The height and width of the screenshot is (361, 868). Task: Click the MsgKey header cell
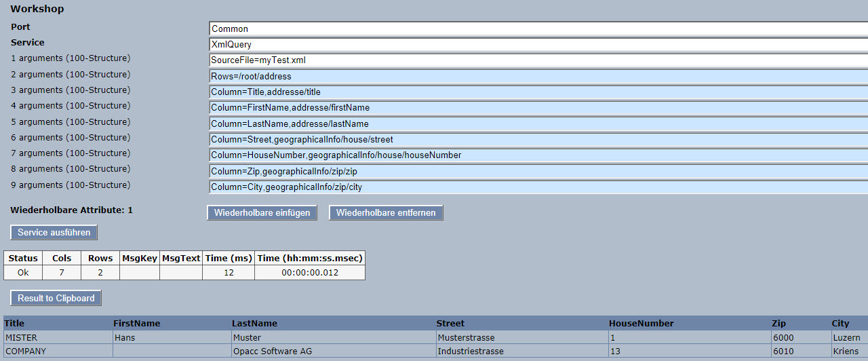pyautogui.click(x=140, y=258)
